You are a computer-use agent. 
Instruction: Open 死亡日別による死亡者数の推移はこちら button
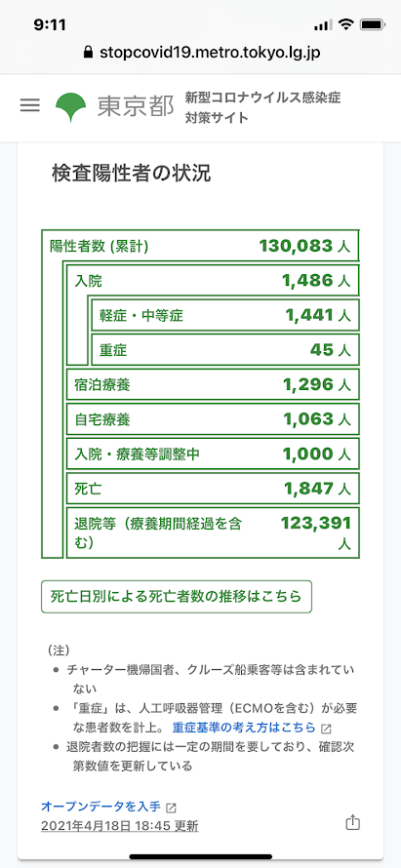pos(177,596)
